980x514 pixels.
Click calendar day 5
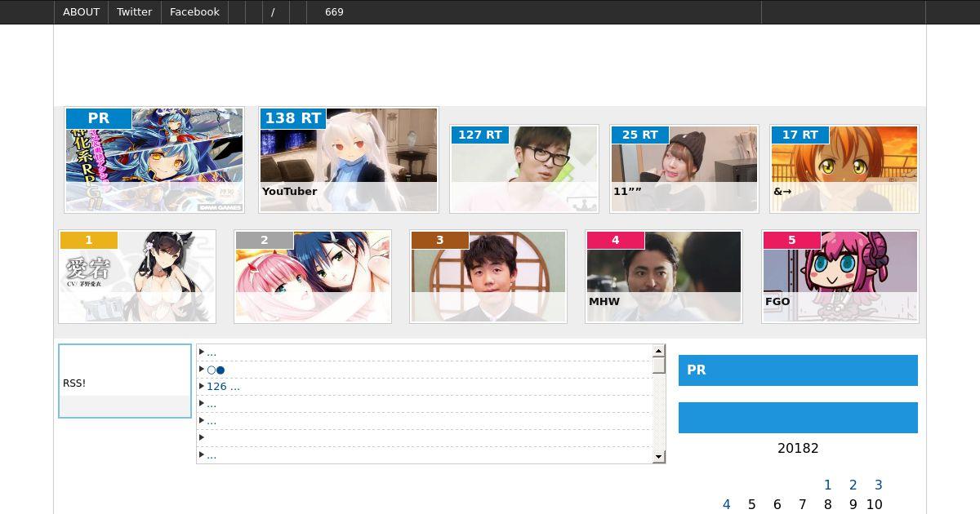click(x=751, y=504)
